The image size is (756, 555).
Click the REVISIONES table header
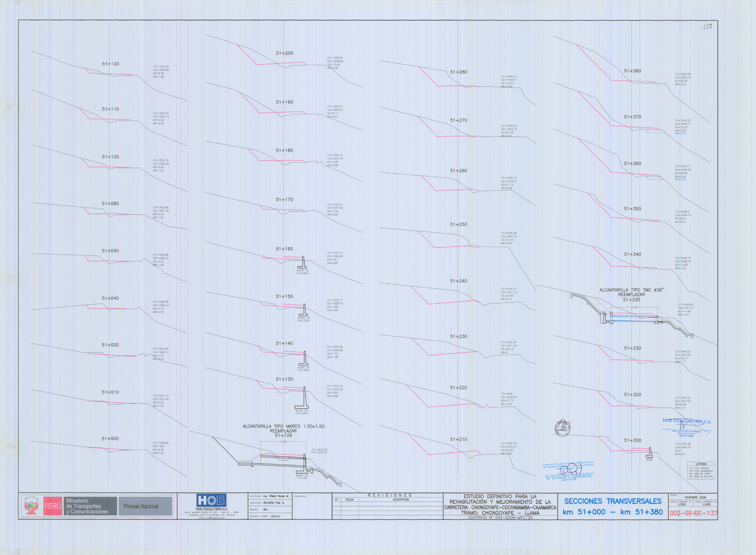click(x=390, y=495)
